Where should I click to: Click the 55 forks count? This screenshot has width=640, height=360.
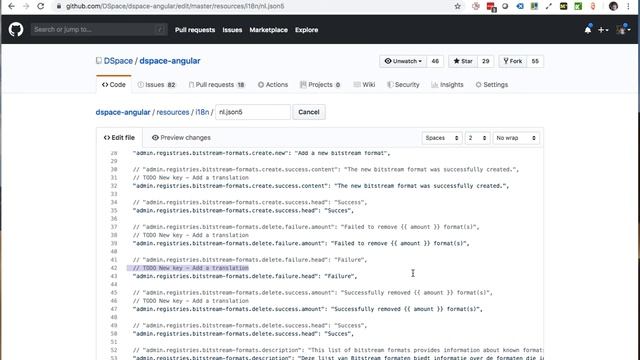pos(535,61)
